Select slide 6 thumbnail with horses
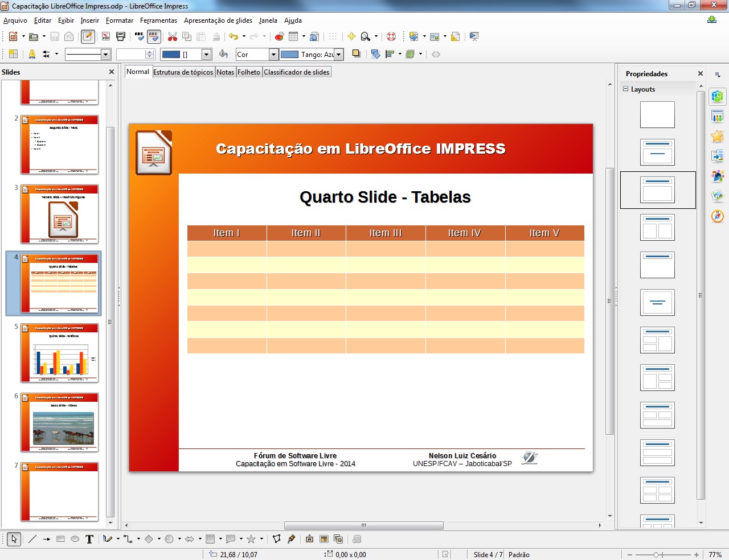This screenshot has height=560, width=729. tap(60, 422)
